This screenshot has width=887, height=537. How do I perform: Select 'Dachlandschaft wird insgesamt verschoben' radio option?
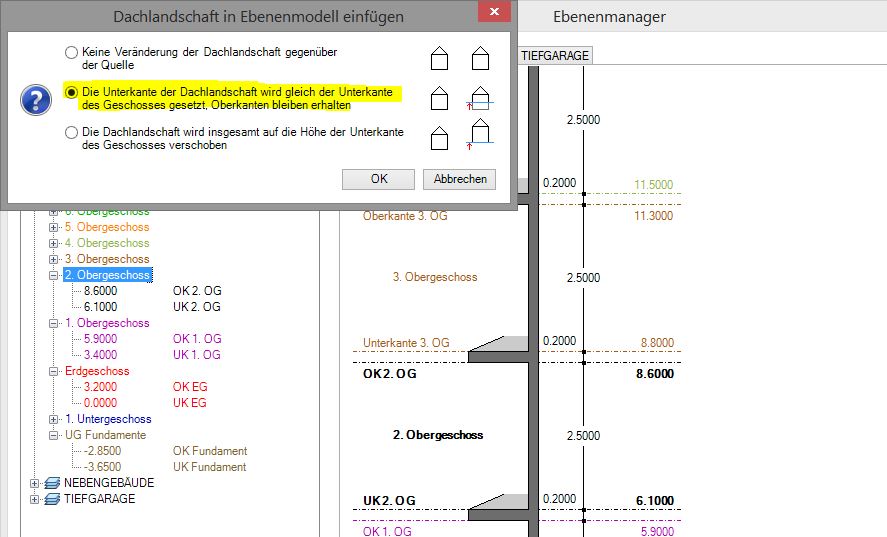pyautogui.click(x=70, y=132)
